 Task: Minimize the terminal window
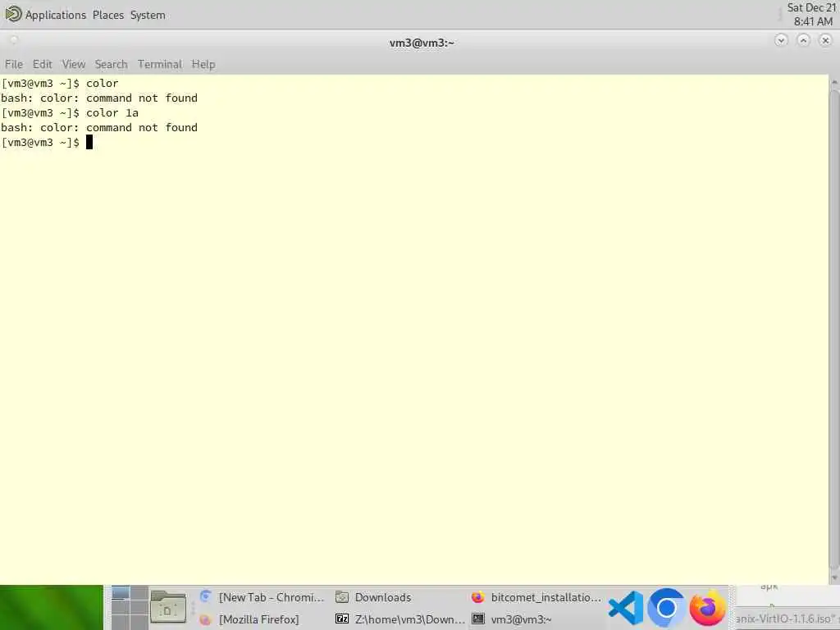pos(781,40)
